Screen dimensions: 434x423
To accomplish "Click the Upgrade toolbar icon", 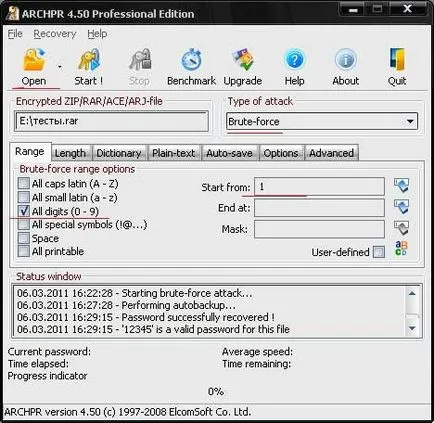I will coord(243,59).
